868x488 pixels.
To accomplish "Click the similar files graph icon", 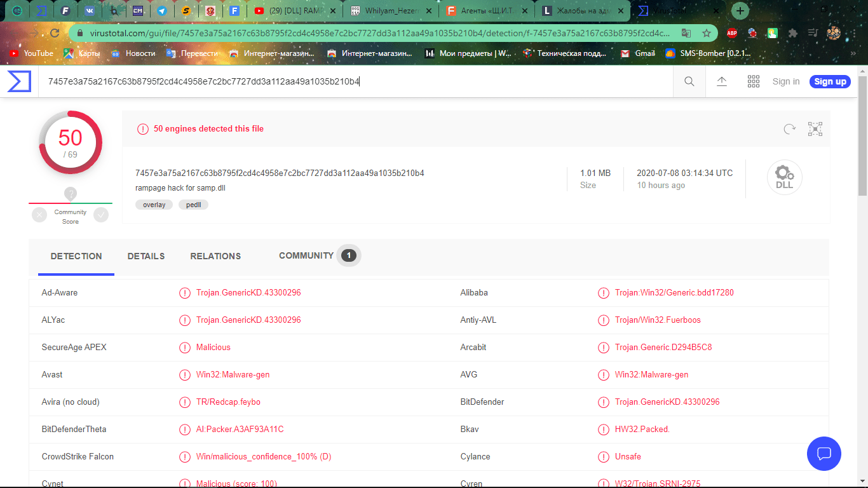I will tap(815, 129).
